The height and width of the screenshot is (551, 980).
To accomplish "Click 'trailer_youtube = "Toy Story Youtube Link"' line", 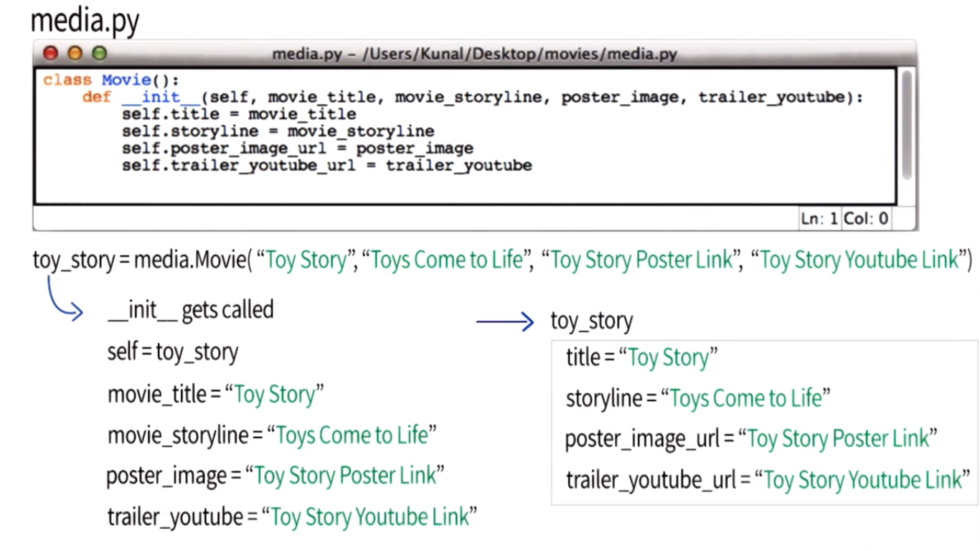I will [x=293, y=517].
